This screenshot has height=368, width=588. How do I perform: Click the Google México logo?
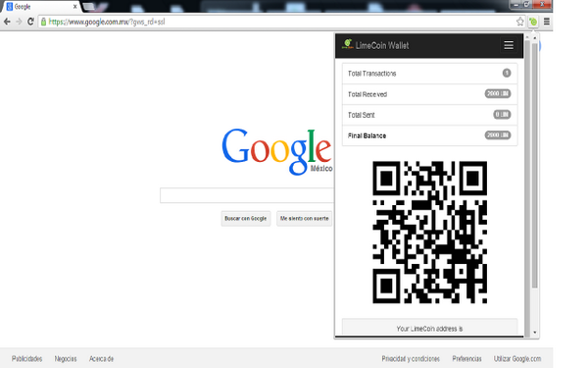(277, 151)
